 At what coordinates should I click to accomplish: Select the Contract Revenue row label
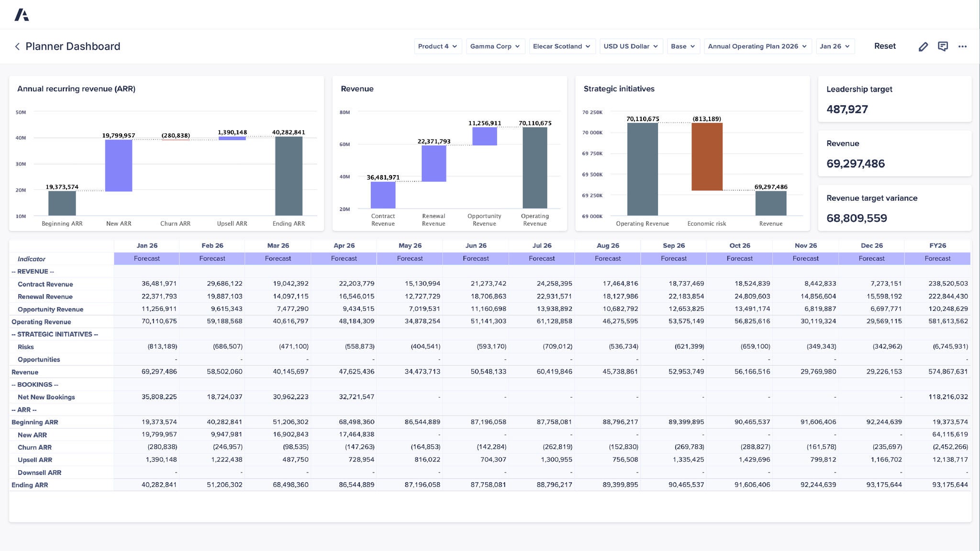pyautogui.click(x=45, y=284)
